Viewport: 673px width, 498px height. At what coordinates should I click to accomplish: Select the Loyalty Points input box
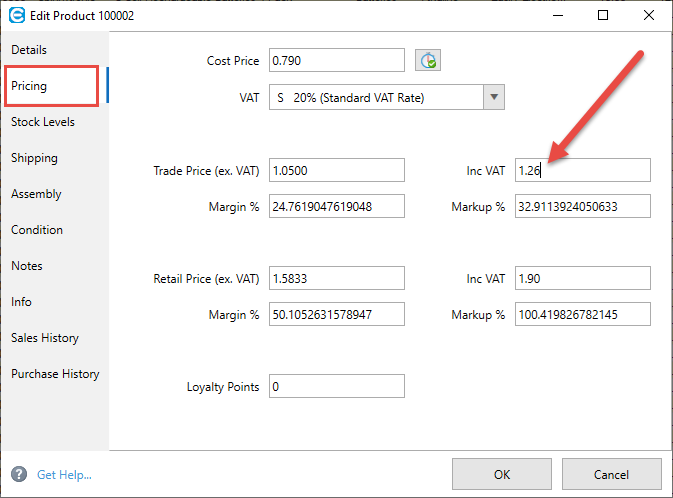[x=336, y=386]
